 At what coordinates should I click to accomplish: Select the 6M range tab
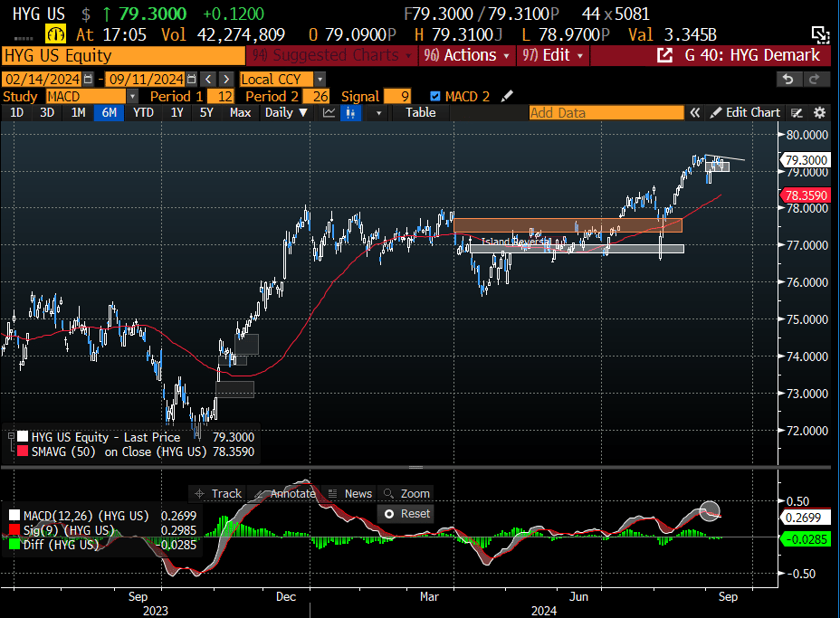(110, 113)
